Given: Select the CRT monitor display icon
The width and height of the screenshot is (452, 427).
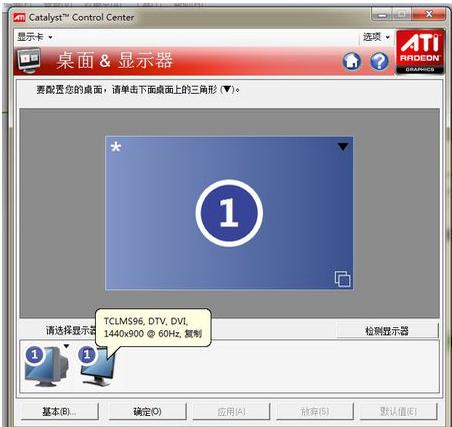Looking at the screenshot, I should tap(47, 366).
